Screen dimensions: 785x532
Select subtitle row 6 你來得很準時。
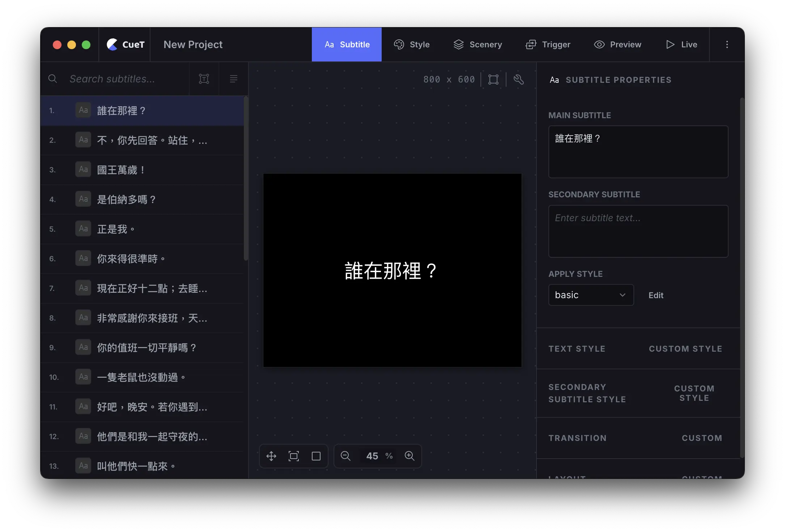click(142, 259)
